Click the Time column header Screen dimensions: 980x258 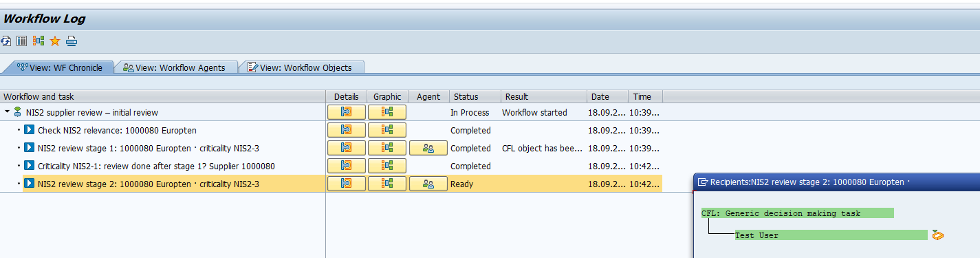pyautogui.click(x=645, y=96)
